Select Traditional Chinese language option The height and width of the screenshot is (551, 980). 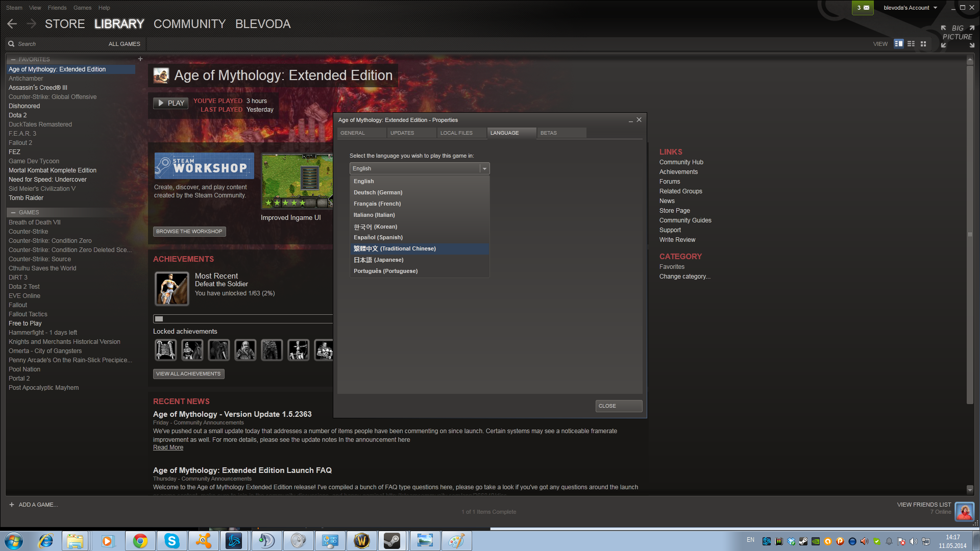point(395,249)
